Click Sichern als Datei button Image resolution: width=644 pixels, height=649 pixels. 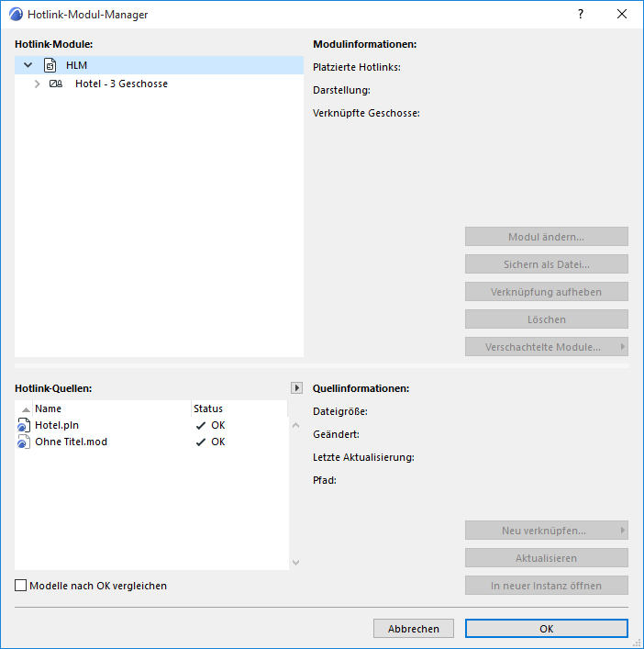tap(547, 264)
